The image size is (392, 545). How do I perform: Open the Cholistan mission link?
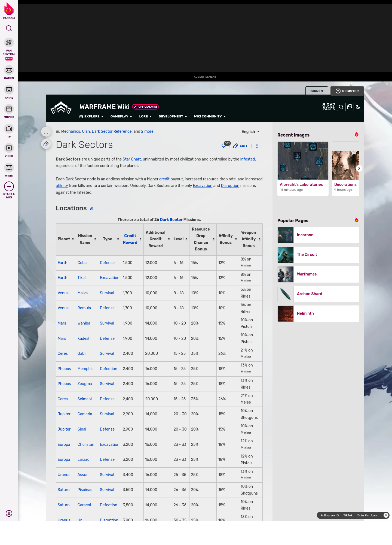[x=86, y=444]
